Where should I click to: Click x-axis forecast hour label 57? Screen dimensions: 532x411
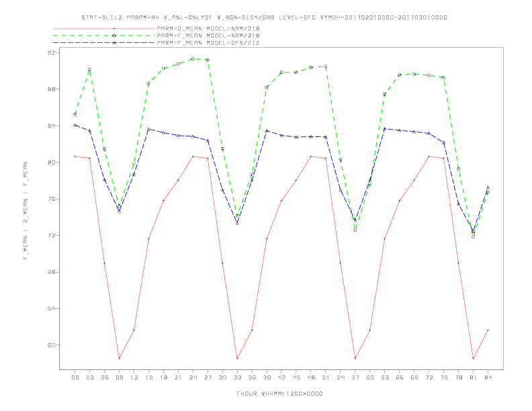point(355,377)
